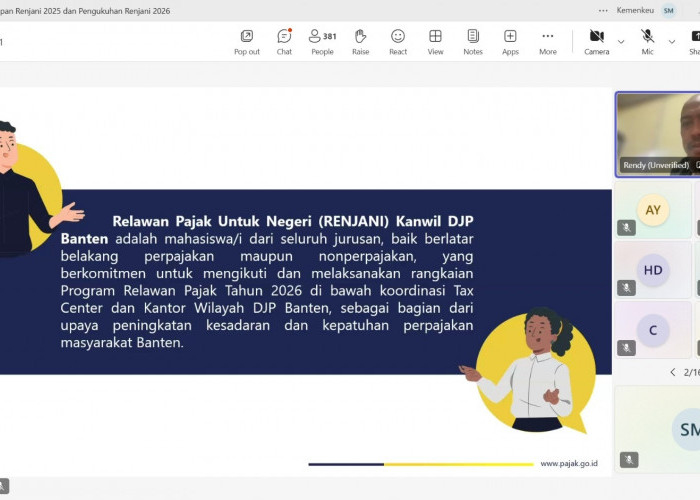Click the Kemenkeu organization label
This screenshot has width=700, height=500.
tap(635, 10)
